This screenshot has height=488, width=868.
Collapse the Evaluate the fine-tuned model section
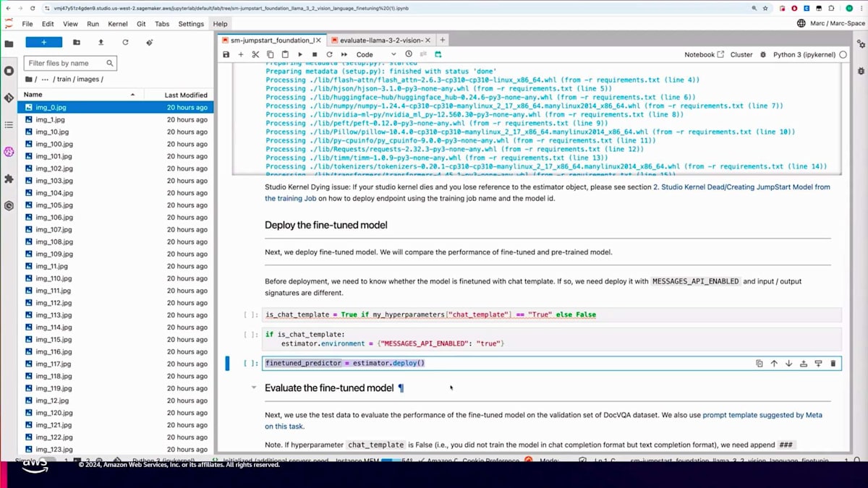[253, 388]
